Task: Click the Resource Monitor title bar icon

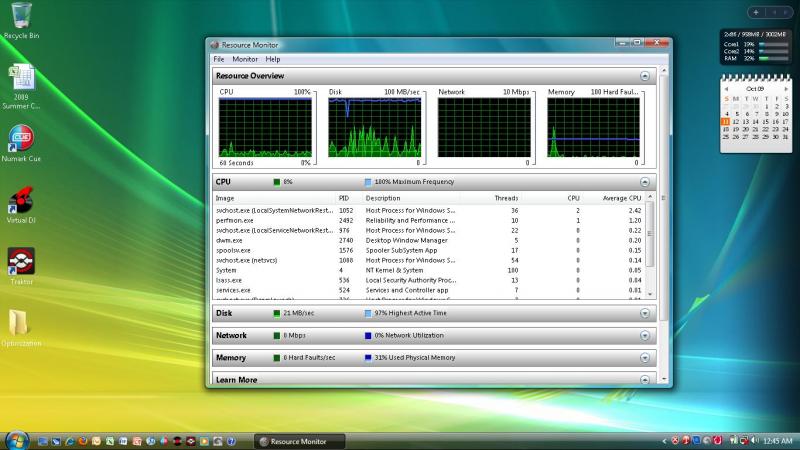Action: 215,45
